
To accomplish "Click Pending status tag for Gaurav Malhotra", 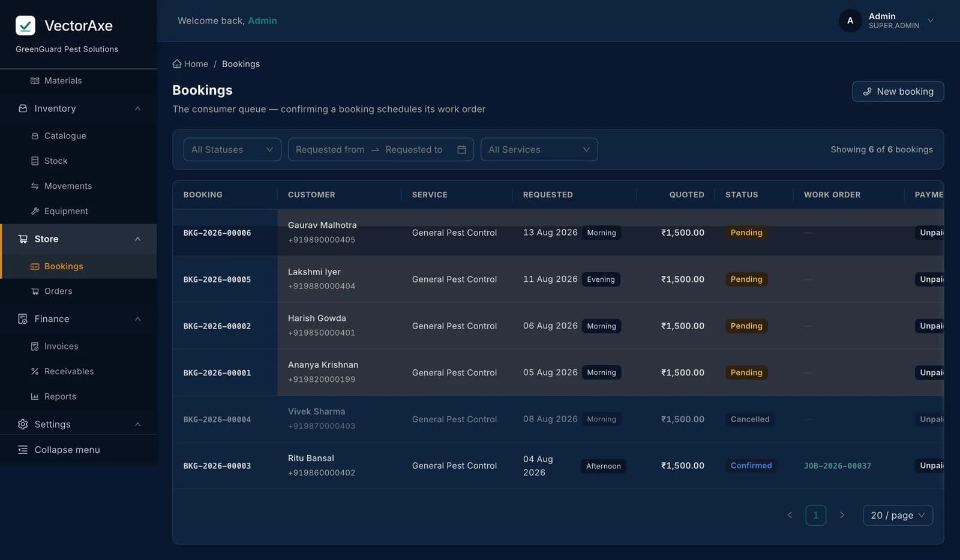I will point(746,233).
